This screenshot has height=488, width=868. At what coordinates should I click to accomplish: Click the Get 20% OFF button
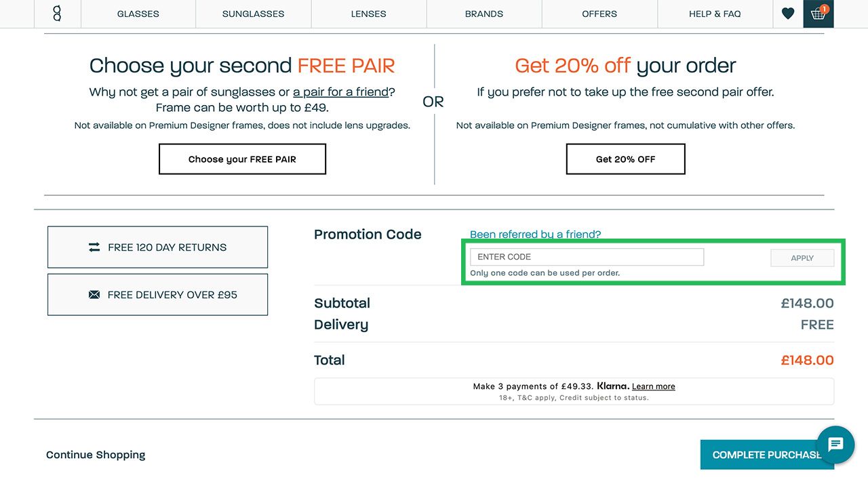click(x=625, y=159)
